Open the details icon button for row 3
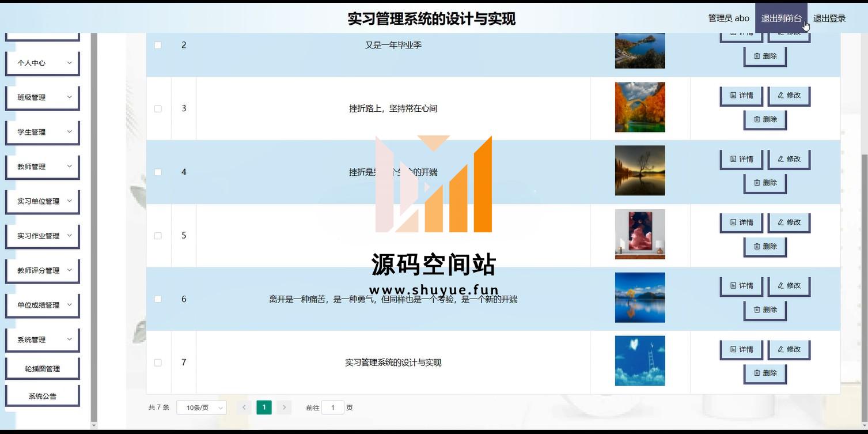The image size is (868, 434). (x=741, y=96)
